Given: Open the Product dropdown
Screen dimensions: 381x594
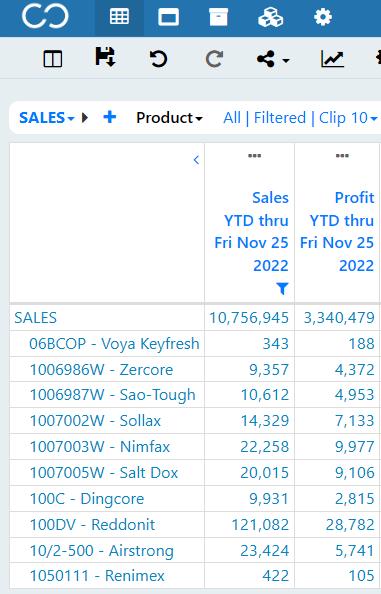Looking at the screenshot, I should click(169, 118).
